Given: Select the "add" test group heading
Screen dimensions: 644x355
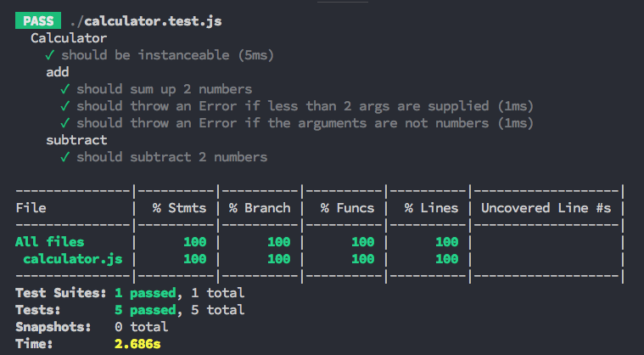Looking at the screenshot, I should [x=58, y=72].
